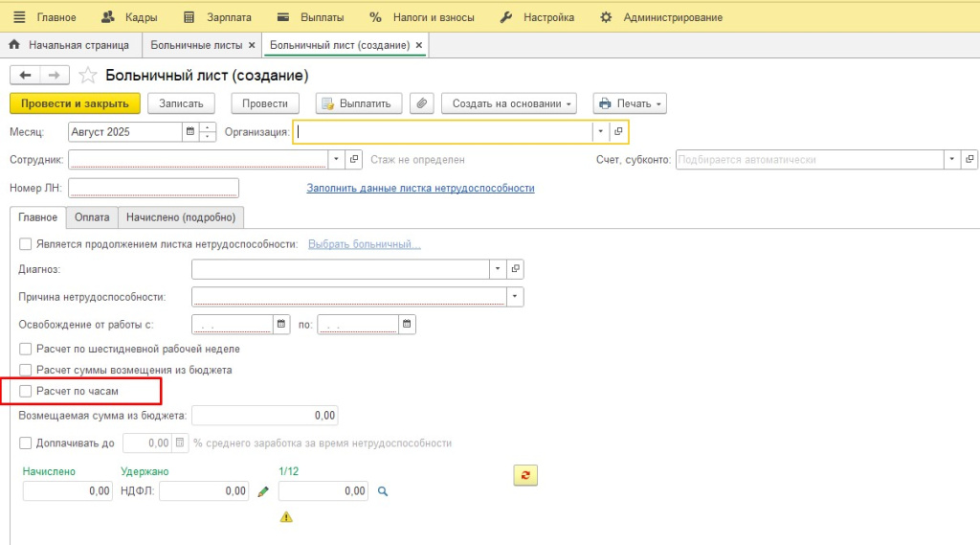Click the yellow refresh recalculation button
The width and height of the screenshot is (980, 545).
[x=524, y=475]
